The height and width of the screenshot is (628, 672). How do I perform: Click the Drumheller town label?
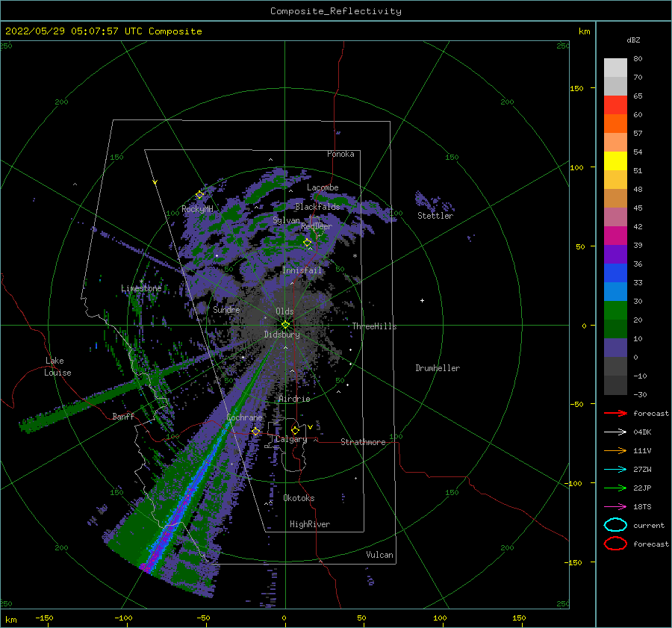click(x=438, y=368)
